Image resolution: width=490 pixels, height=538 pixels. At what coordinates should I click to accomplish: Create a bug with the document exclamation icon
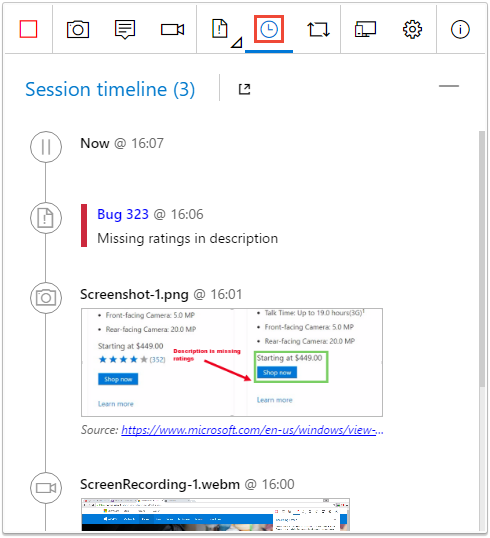point(220,29)
